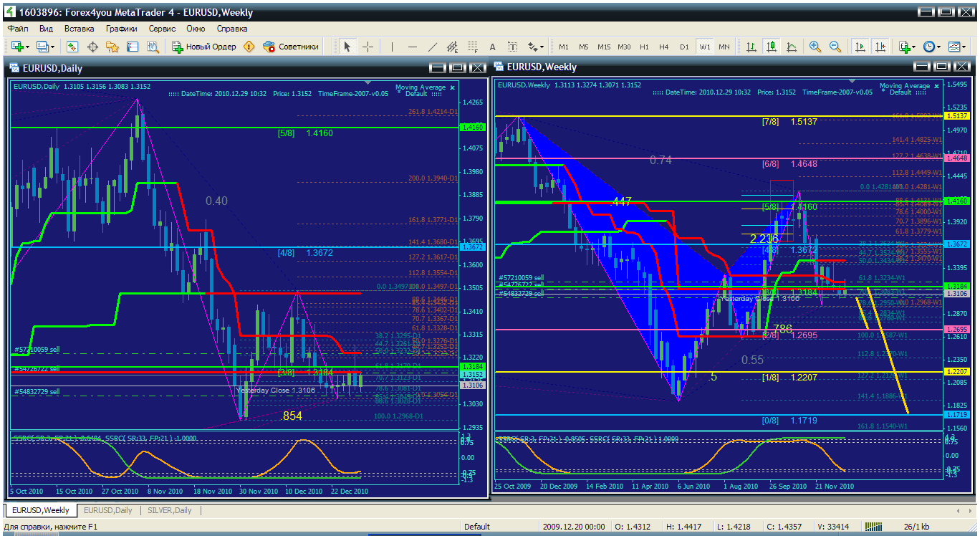
Task: Select the horizontal line drawing tool
Action: tap(412, 47)
